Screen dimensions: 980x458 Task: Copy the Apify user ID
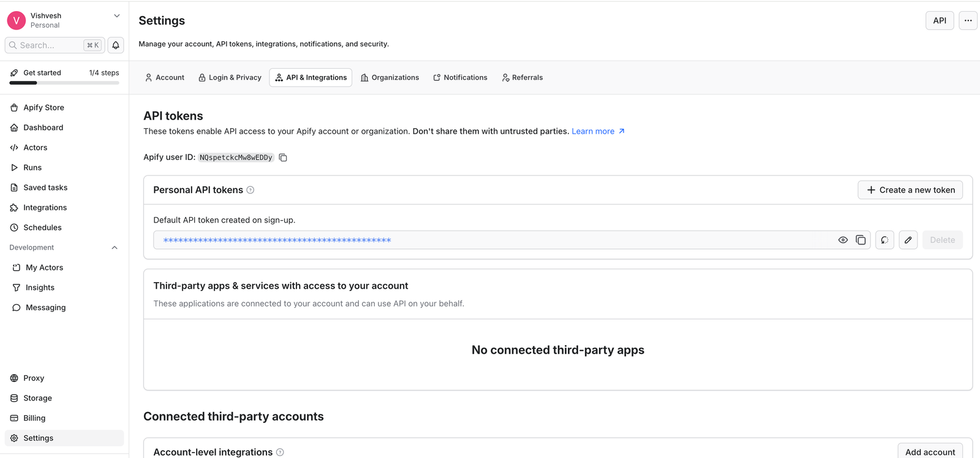[283, 158]
